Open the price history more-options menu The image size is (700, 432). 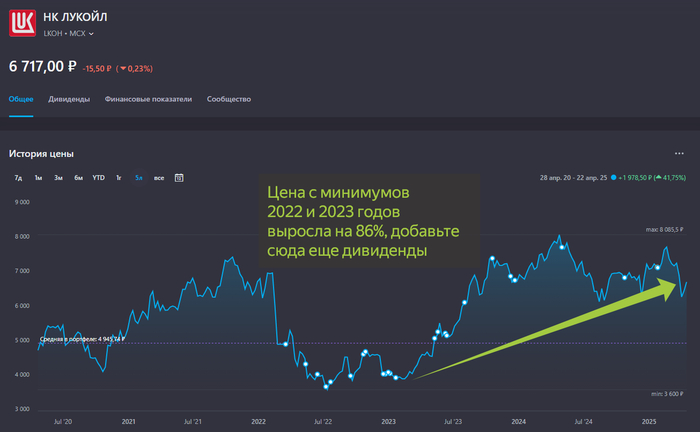[x=679, y=153]
